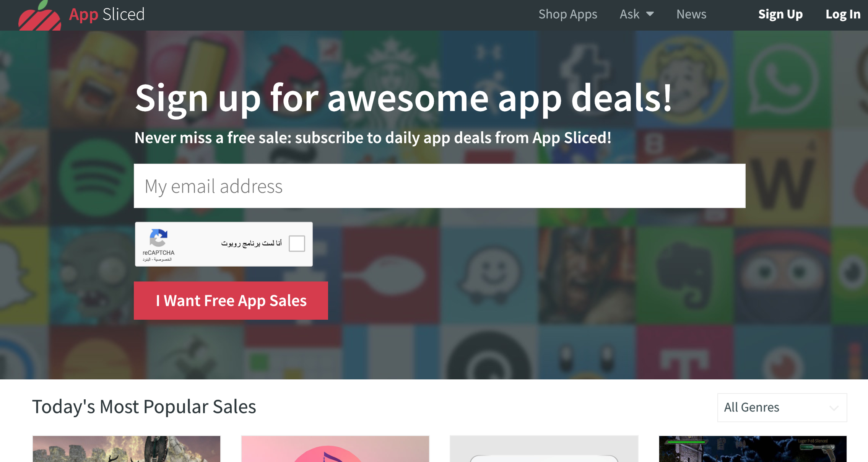Check the reCAPTCHA not-a-robot checkbox
This screenshot has height=462, width=868.
coord(297,244)
